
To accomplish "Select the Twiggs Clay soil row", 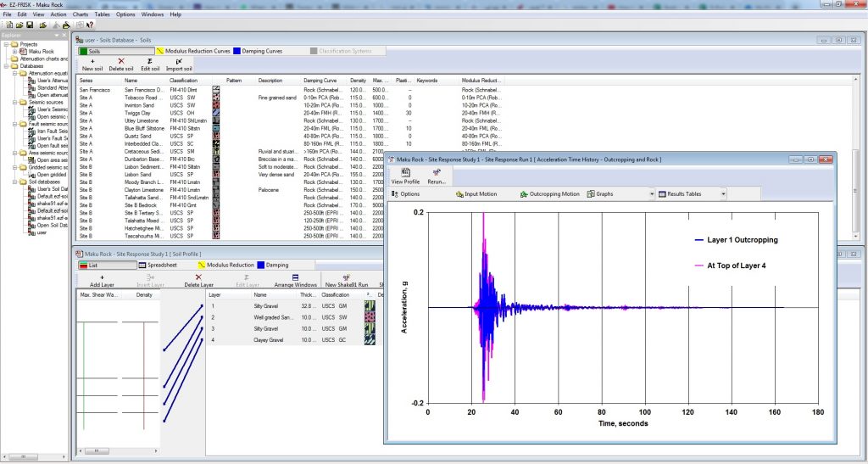I will [x=139, y=113].
